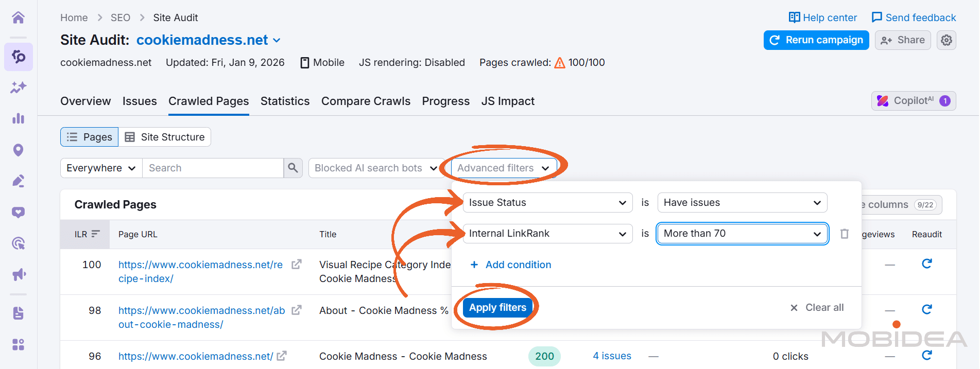Open the Trends radar sidebar icon
Screen dimensions: 980x369
[18, 243]
